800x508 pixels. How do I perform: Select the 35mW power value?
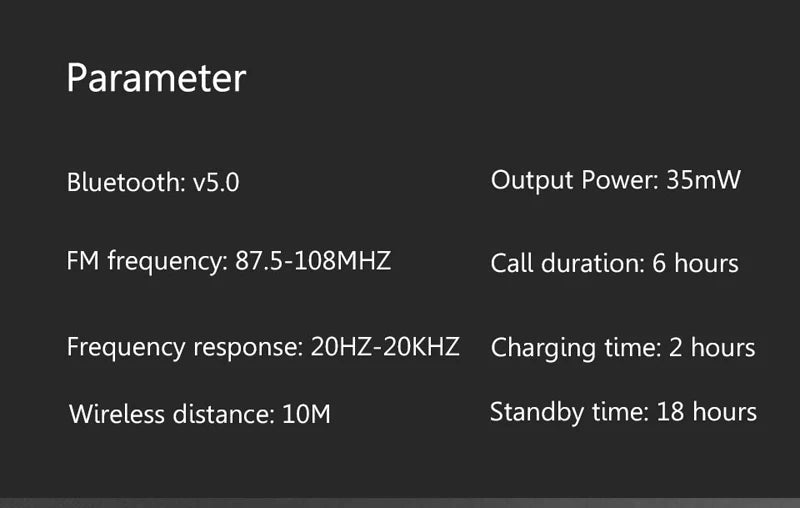click(x=703, y=181)
